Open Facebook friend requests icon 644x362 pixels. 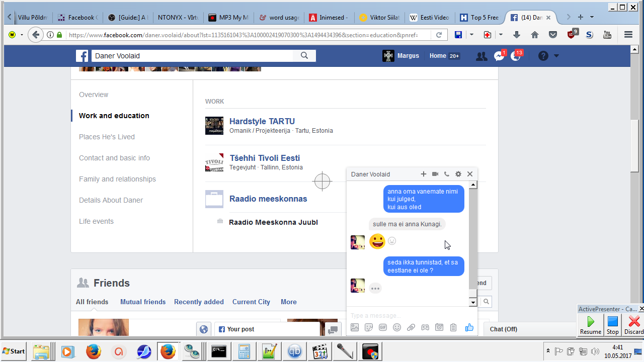tap(481, 56)
